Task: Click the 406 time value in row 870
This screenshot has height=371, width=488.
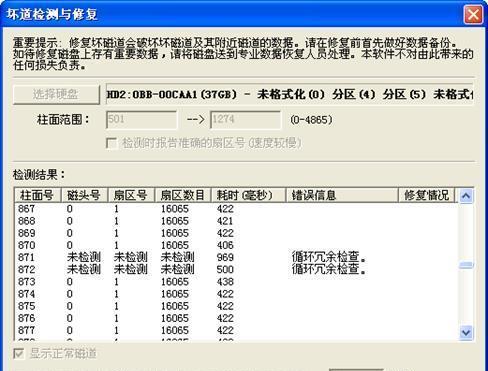Action: click(x=225, y=245)
